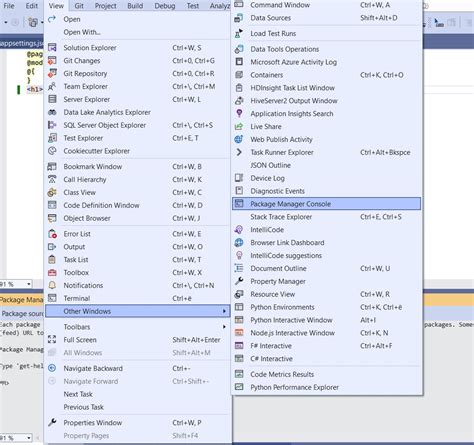The width and height of the screenshot is (474, 445).
Task: Click the Python Environments icon
Action: [239, 307]
